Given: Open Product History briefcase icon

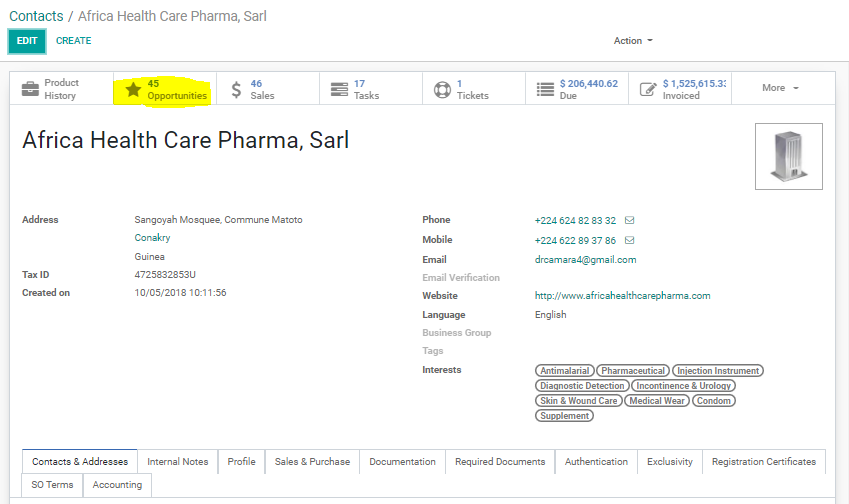Looking at the screenshot, I should click(30, 89).
